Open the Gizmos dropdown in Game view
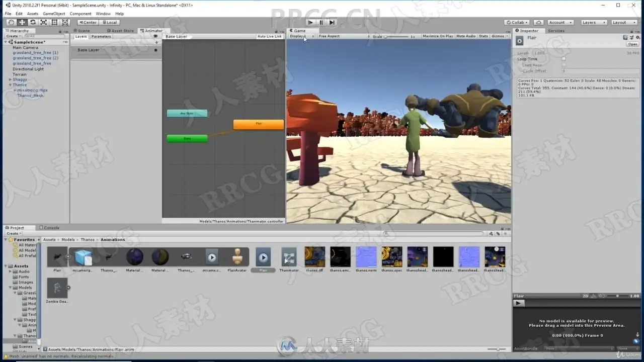This screenshot has height=362, width=644. [x=499, y=36]
